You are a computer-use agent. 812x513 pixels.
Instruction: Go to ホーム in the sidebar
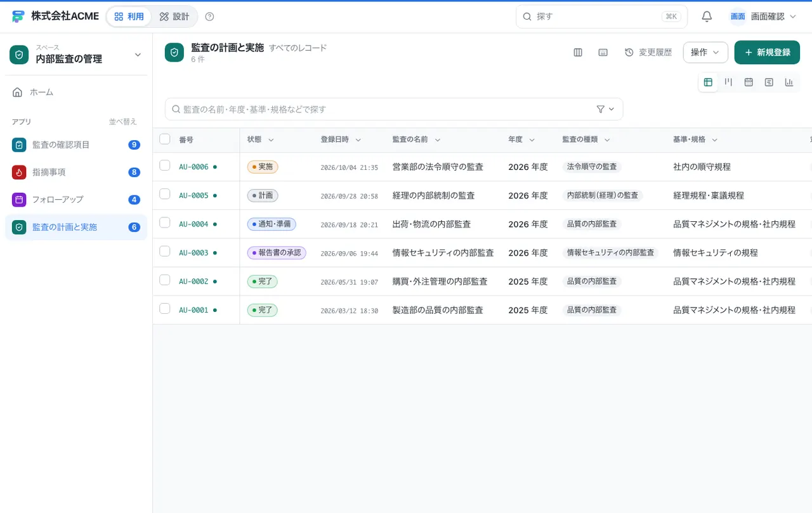pyautogui.click(x=76, y=93)
